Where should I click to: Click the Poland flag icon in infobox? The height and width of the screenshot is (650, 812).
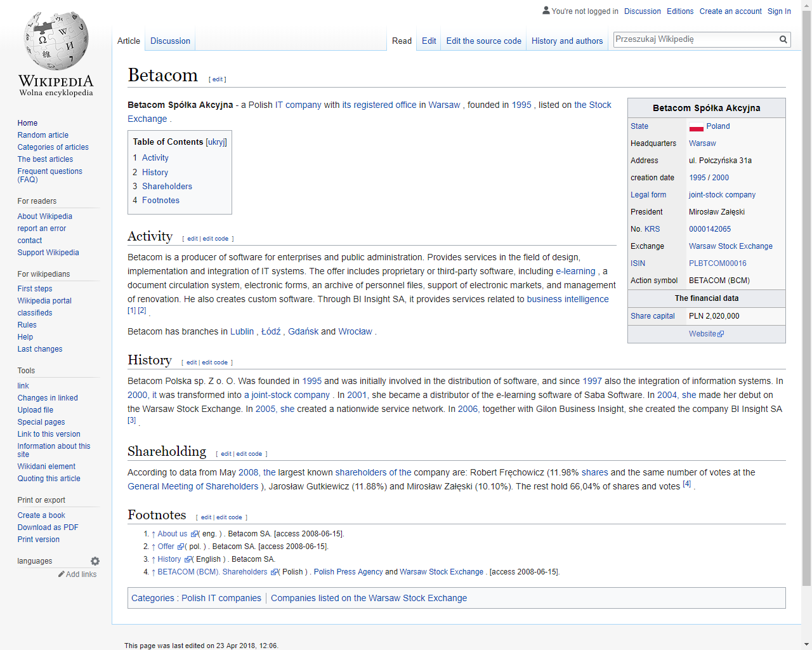pos(697,127)
